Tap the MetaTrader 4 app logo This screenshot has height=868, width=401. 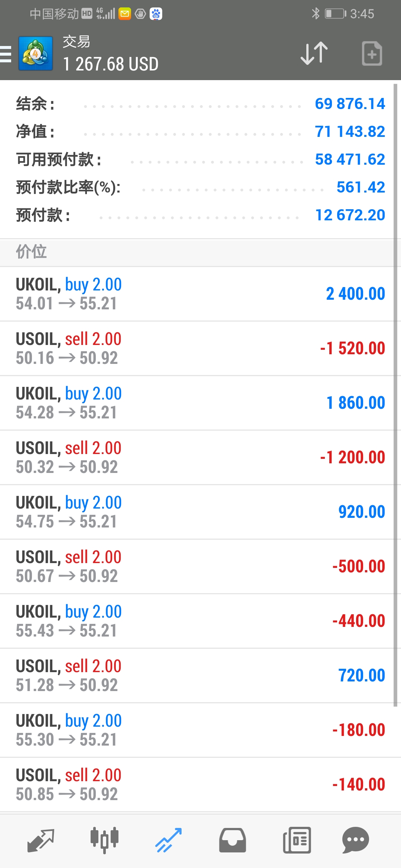coord(36,53)
